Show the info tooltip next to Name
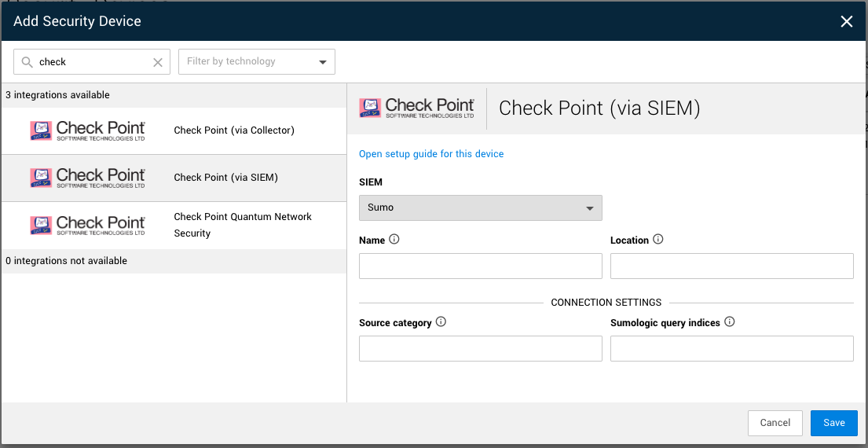The height and width of the screenshot is (448, 868). coord(394,240)
